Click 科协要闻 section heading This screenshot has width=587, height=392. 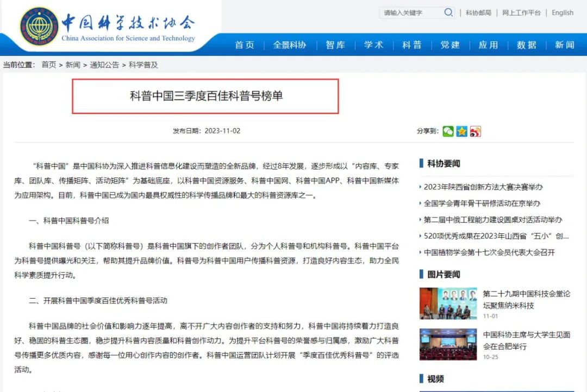[x=444, y=163]
